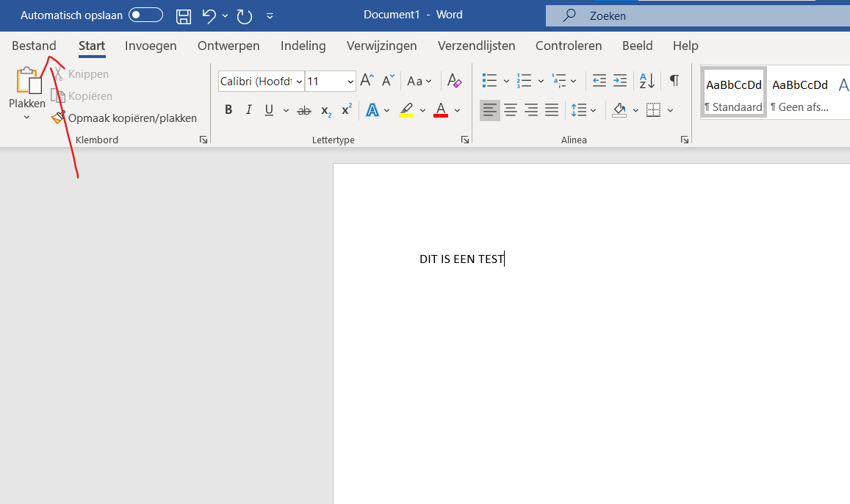The width and height of the screenshot is (850, 504).
Task: Toggle Automatisch opslaan switch
Action: click(x=145, y=15)
